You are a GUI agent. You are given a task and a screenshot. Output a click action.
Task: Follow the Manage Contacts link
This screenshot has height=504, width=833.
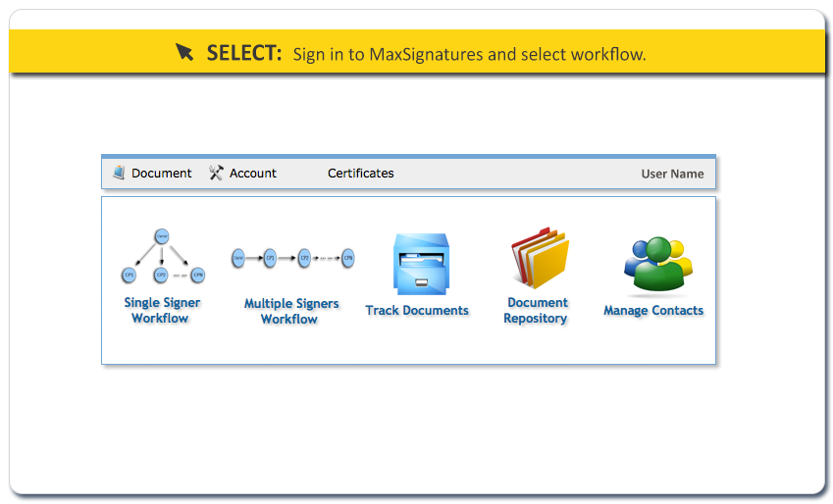point(653,310)
